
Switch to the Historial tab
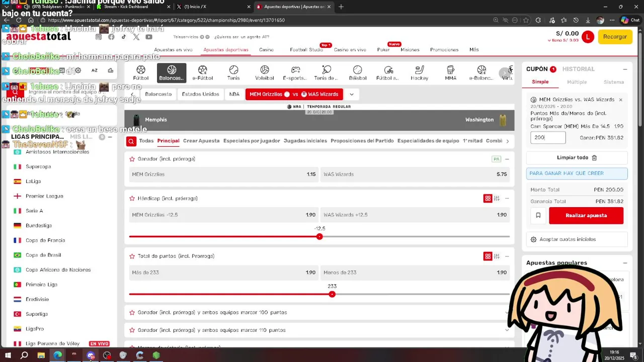click(579, 69)
